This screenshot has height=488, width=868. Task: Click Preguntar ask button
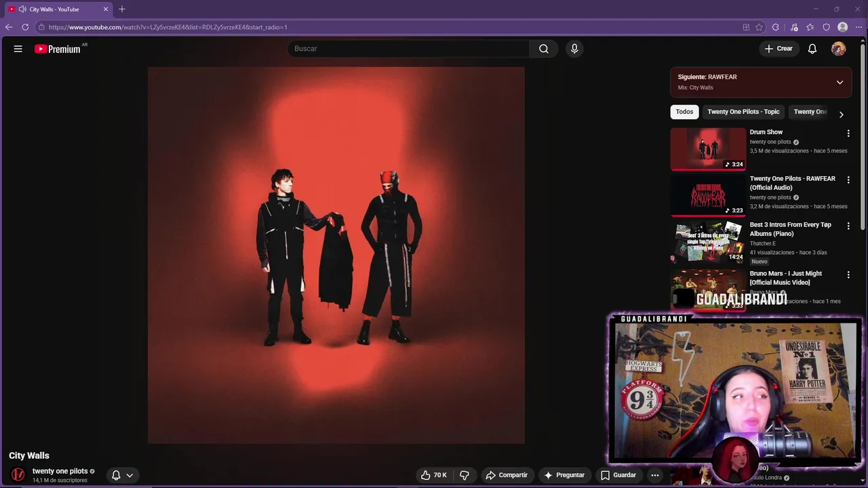point(564,475)
